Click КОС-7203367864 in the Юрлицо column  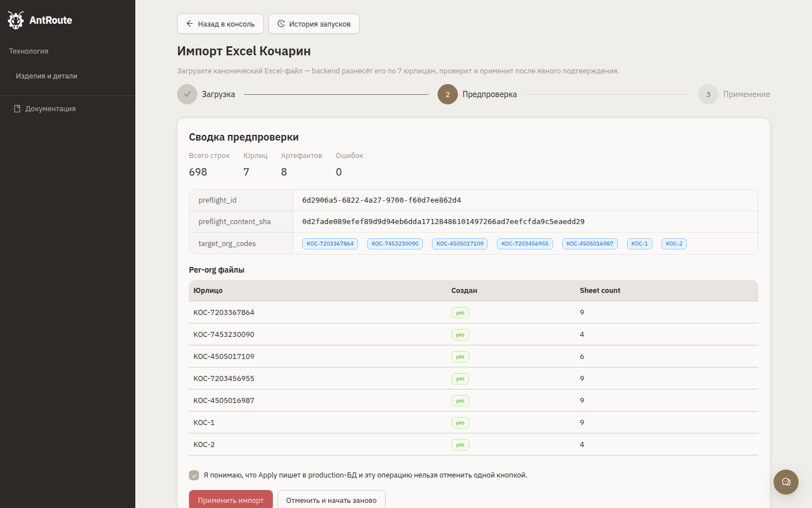click(x=224, y=313)
